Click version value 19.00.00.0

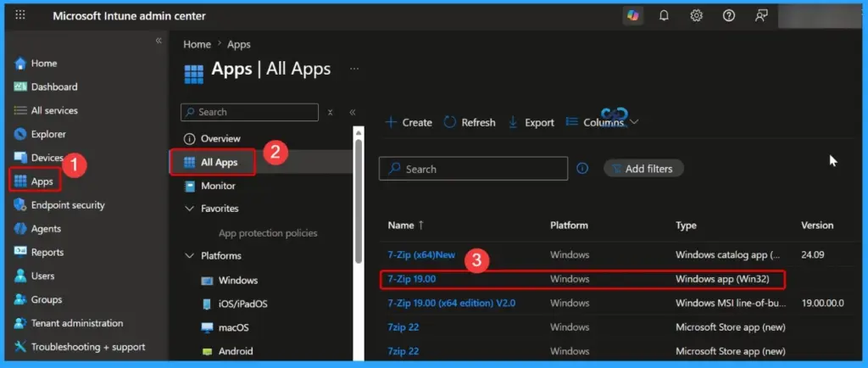pos(822,303)
